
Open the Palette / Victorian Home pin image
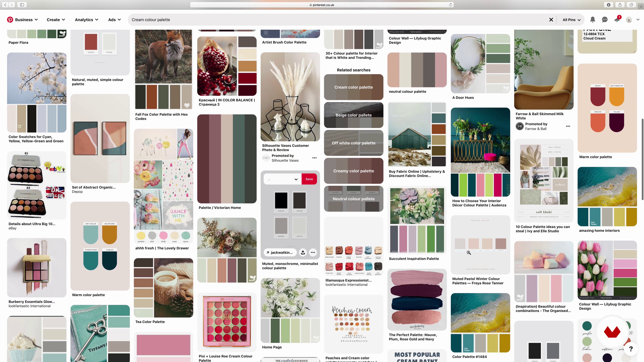point(227,159)
